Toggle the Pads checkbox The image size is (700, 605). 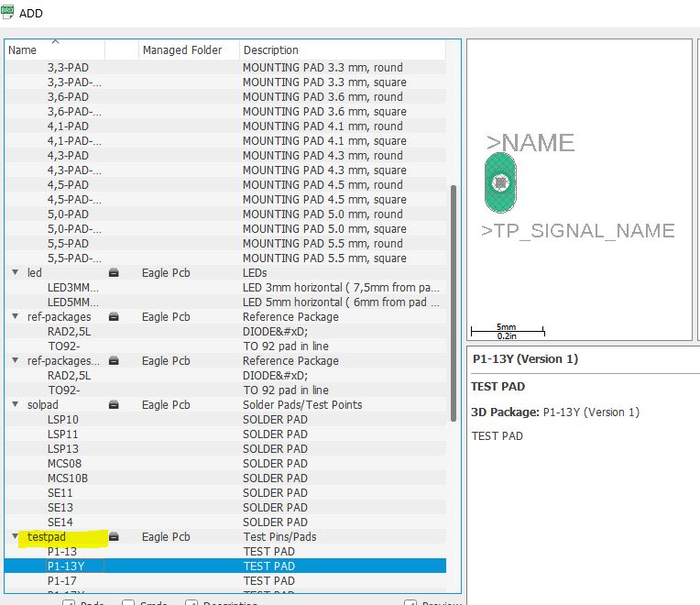pos(69,602)
